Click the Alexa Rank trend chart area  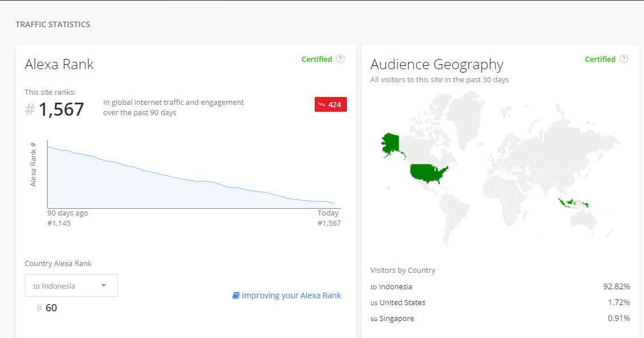pyautogui.click(x=193, y=181)
